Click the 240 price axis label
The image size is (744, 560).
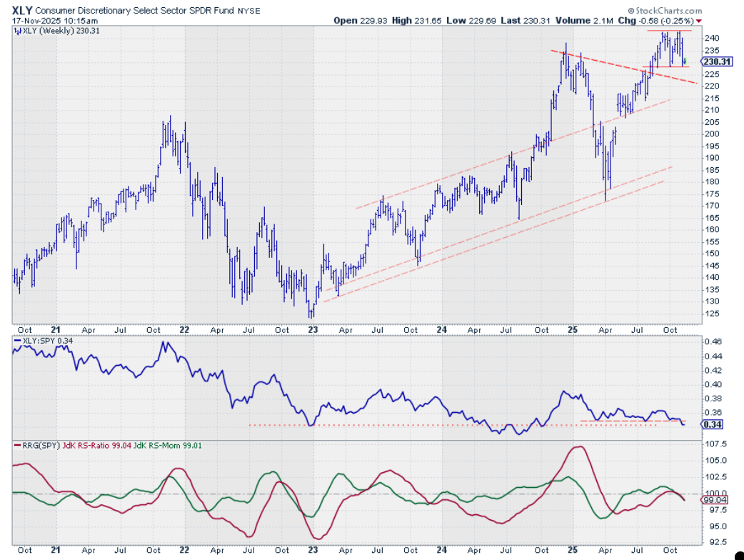point(712,38)
